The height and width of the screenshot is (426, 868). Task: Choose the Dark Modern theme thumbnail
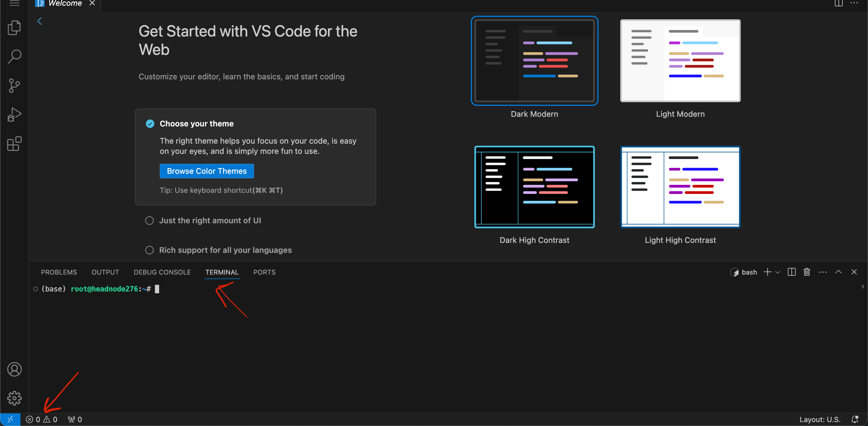534,61
